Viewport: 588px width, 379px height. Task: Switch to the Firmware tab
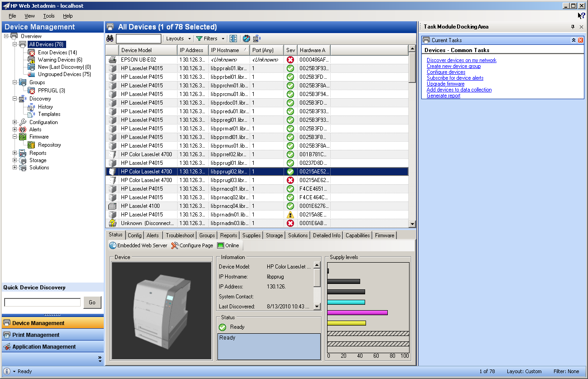(x=385, y=235)
